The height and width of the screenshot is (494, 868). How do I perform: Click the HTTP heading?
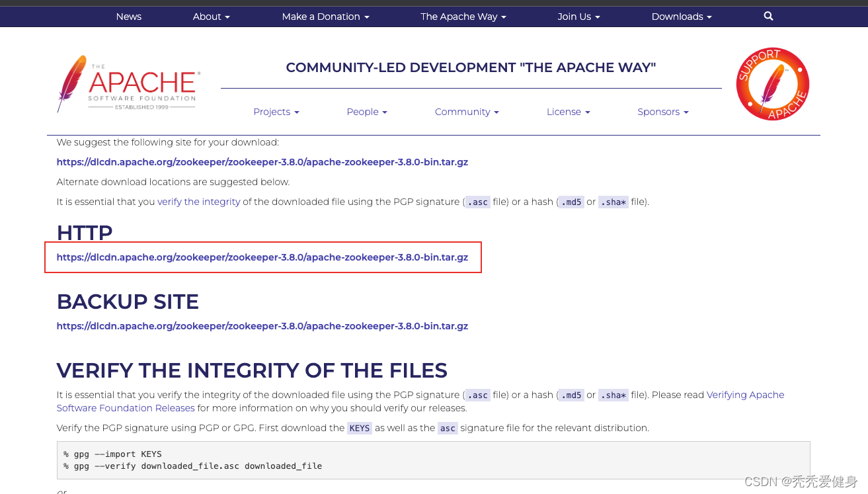click(85, 233)
